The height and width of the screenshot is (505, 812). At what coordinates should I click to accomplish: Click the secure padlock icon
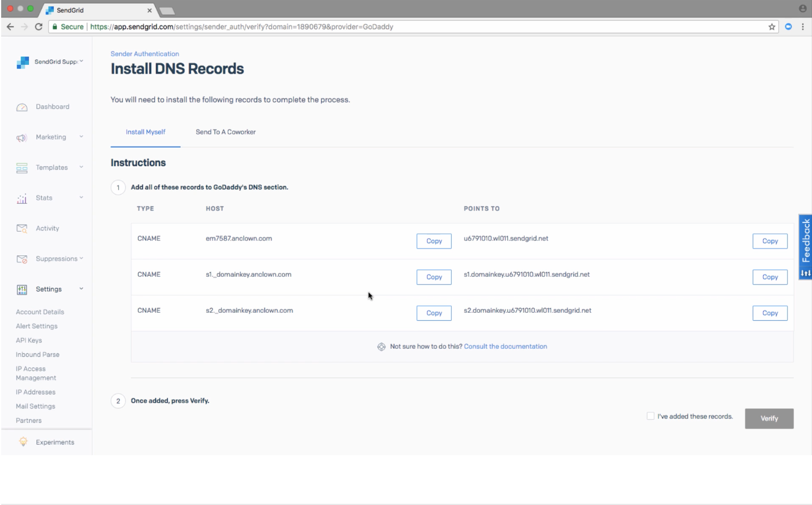(54, 27)
